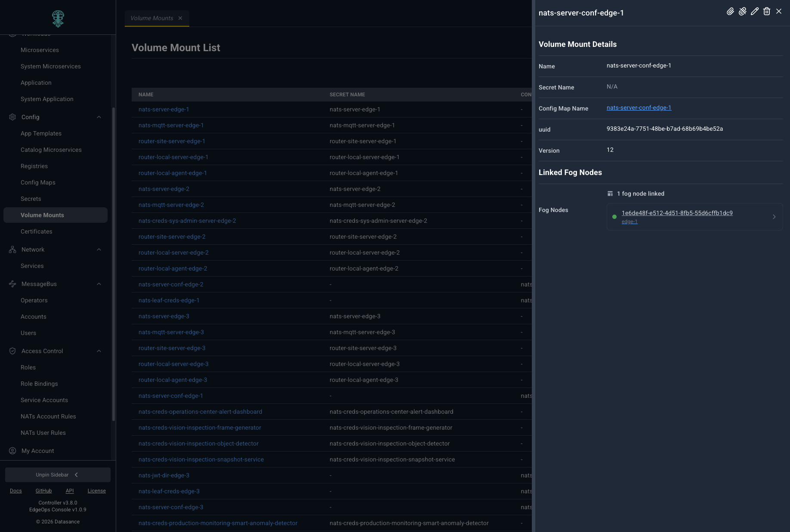Open Microservices in the sidebar
The height and width of the screenshot is (532, 790).
(x=40, y=50)
